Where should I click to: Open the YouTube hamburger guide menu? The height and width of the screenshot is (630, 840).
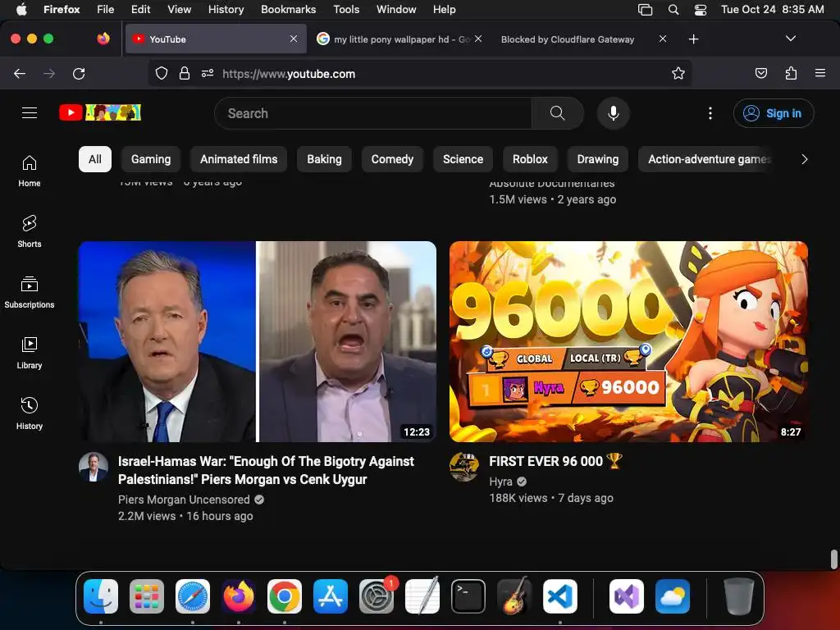pyautogui.click(x=30, y=113)
